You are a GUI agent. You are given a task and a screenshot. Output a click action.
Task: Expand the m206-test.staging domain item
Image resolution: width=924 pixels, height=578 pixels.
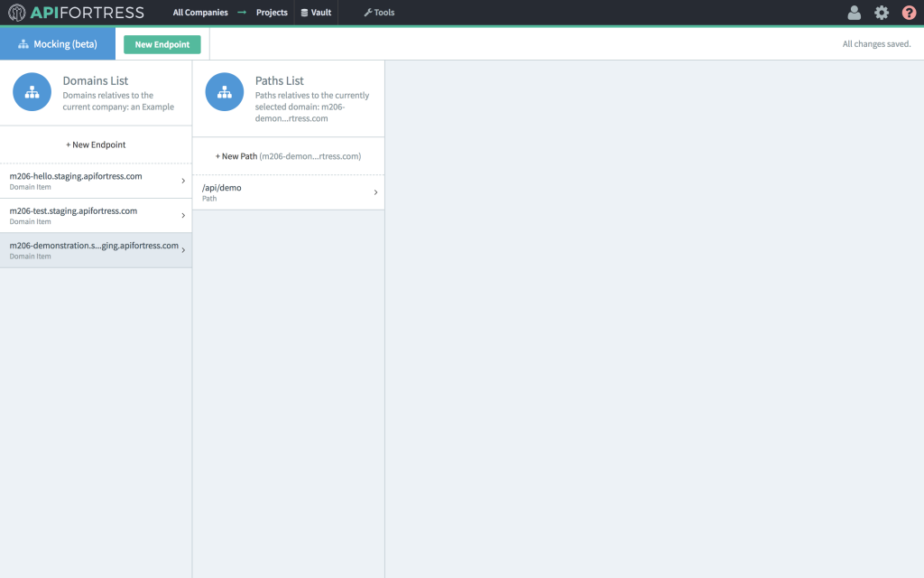coord(183,215)
